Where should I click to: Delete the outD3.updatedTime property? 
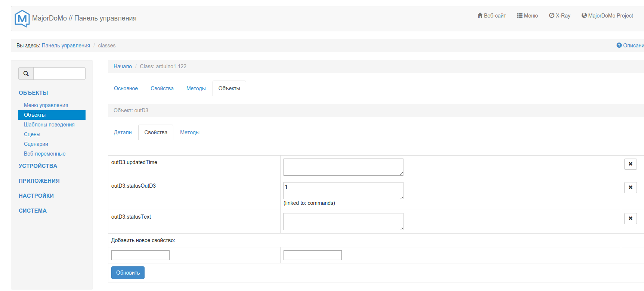[630, 164]
